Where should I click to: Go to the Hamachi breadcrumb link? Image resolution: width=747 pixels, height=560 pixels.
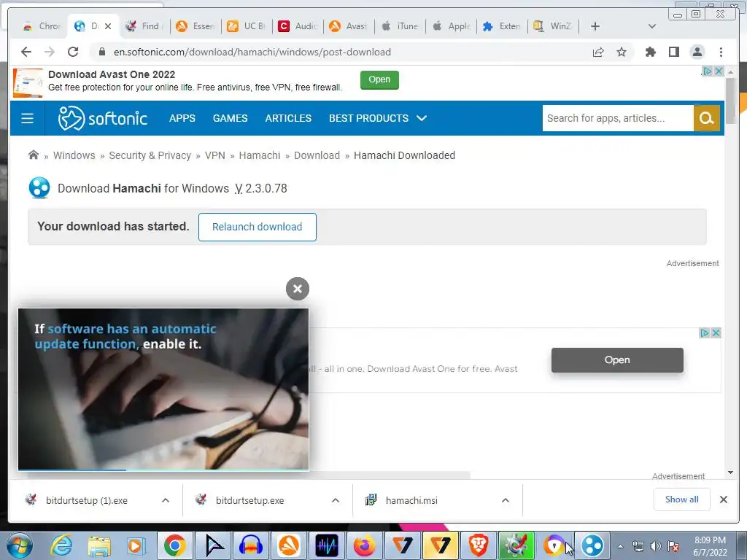pyautogui.click(x=260, y=155)
